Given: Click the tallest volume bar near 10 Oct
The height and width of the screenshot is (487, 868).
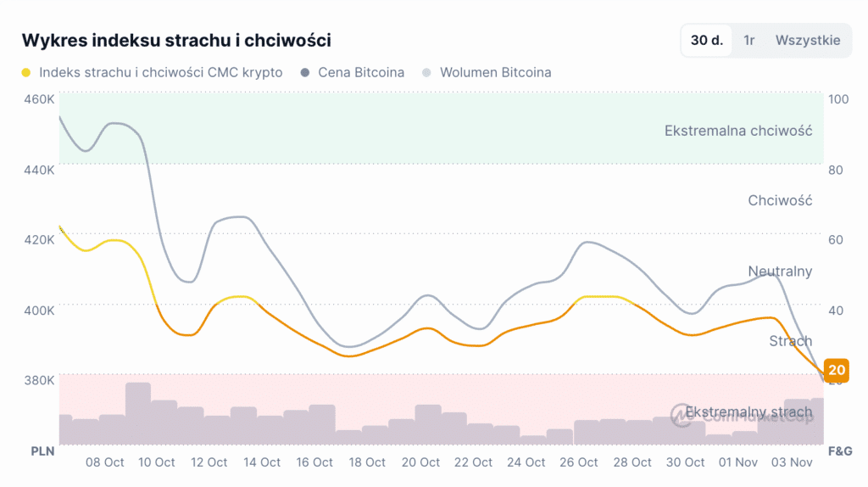Looking at the screenshot, I should [138, 413].
